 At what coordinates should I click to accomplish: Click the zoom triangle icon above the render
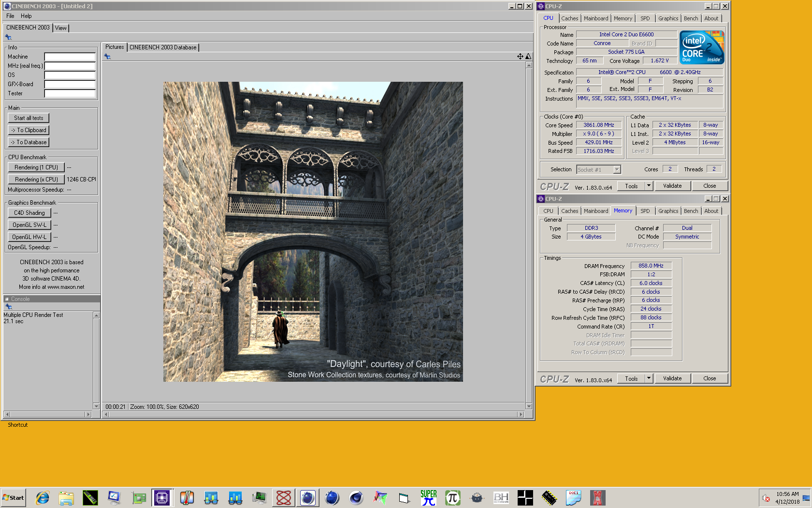528,57
